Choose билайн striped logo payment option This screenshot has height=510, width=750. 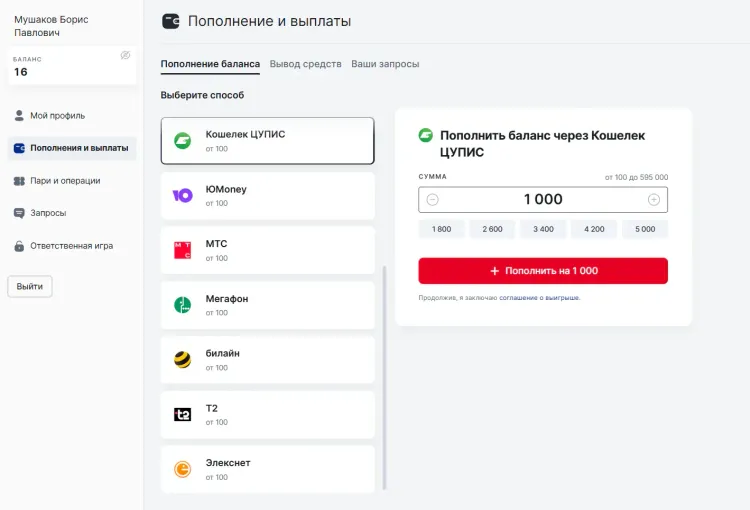pyautogui.click(x=182, y=360)
